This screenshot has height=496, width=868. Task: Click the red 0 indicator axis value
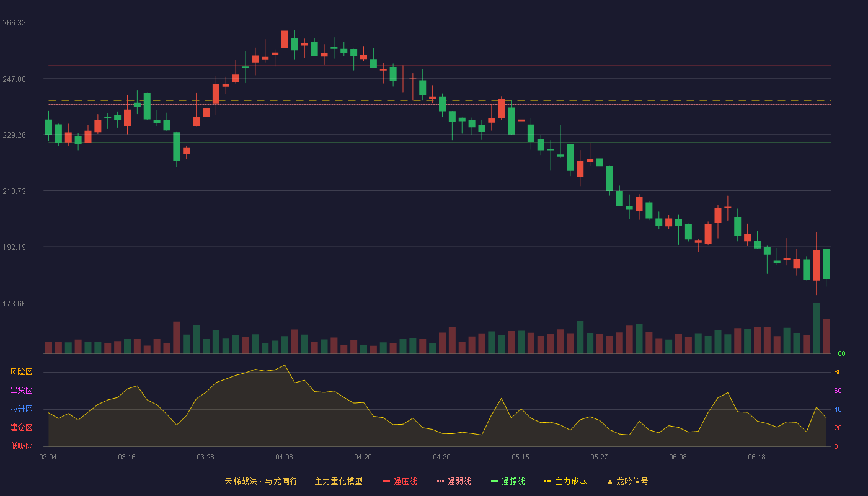[x=836, y=446]
